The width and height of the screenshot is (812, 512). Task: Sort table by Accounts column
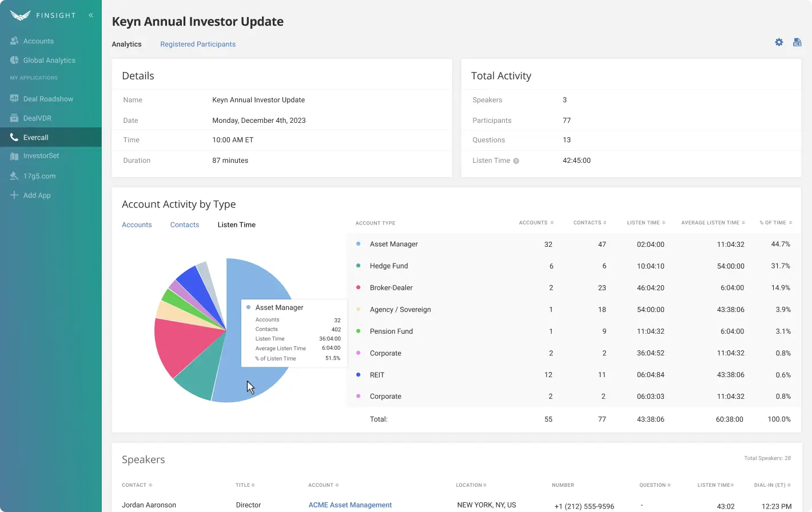click(536, 223)
